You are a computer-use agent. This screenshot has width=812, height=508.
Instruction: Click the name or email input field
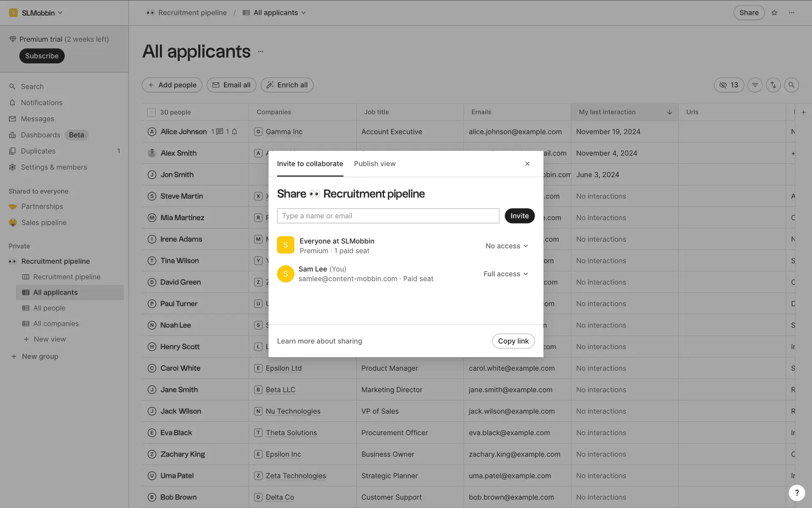pos(388,216)
